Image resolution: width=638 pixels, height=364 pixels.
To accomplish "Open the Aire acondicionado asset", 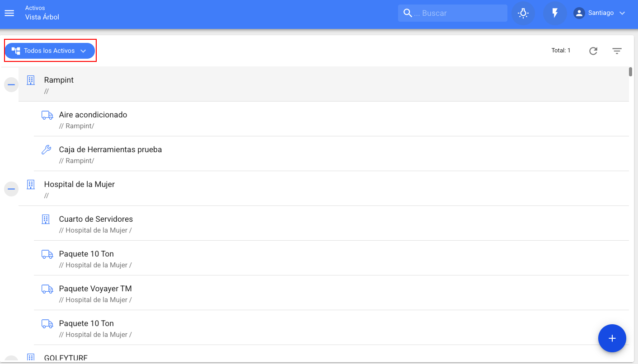I will pos(93,115).
